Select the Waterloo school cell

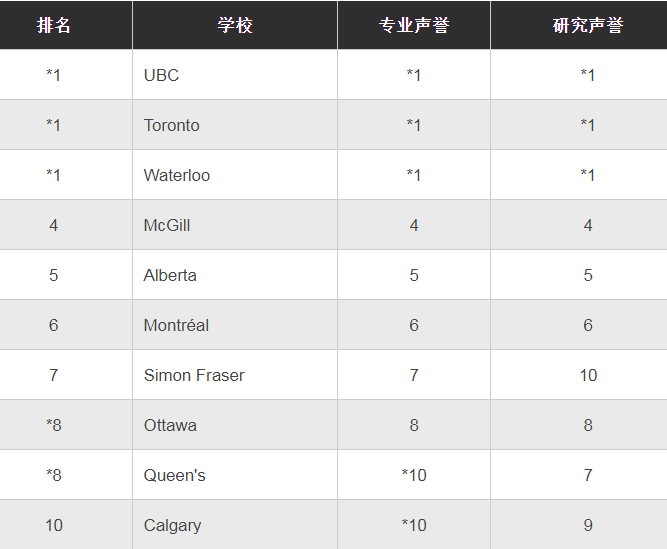(x=235, y=175)
